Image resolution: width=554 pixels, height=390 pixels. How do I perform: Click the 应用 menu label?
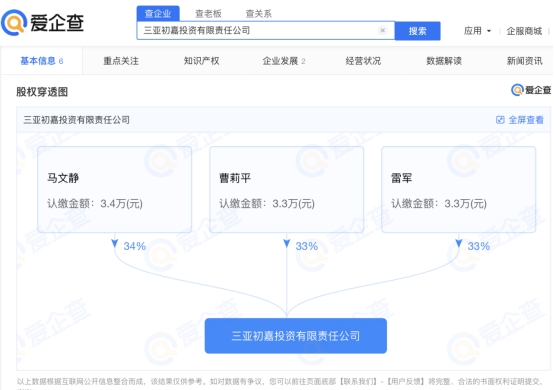473,31
